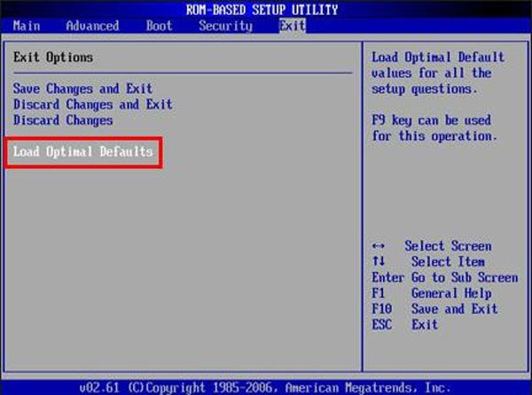Pick the Discard Changes option
532x395 pixels.
pyautogui.click(x=63, y=120)
